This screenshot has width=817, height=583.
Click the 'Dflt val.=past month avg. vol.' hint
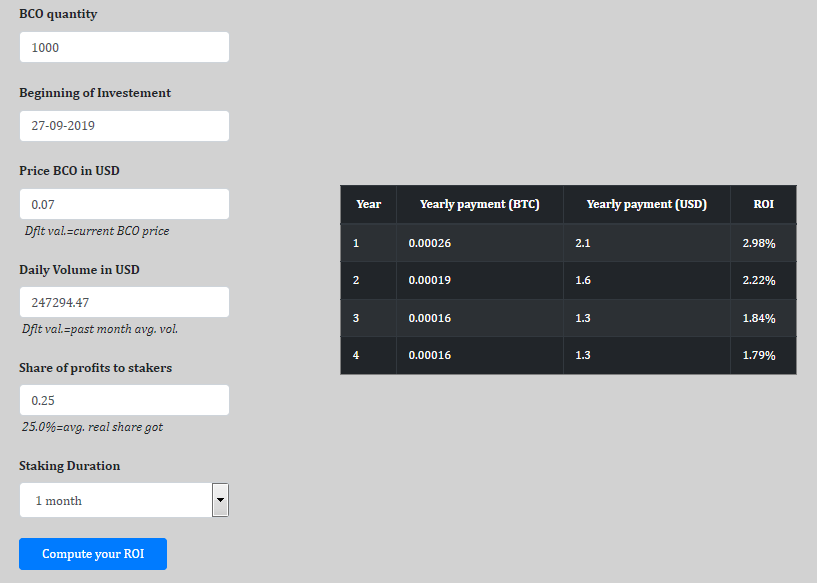[x=100, y=329]
